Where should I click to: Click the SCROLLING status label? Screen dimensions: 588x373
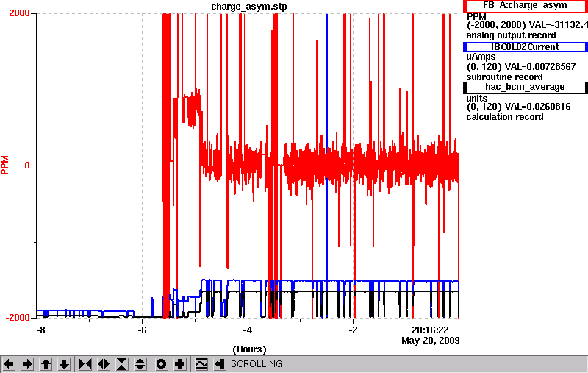tap(257, 364)
